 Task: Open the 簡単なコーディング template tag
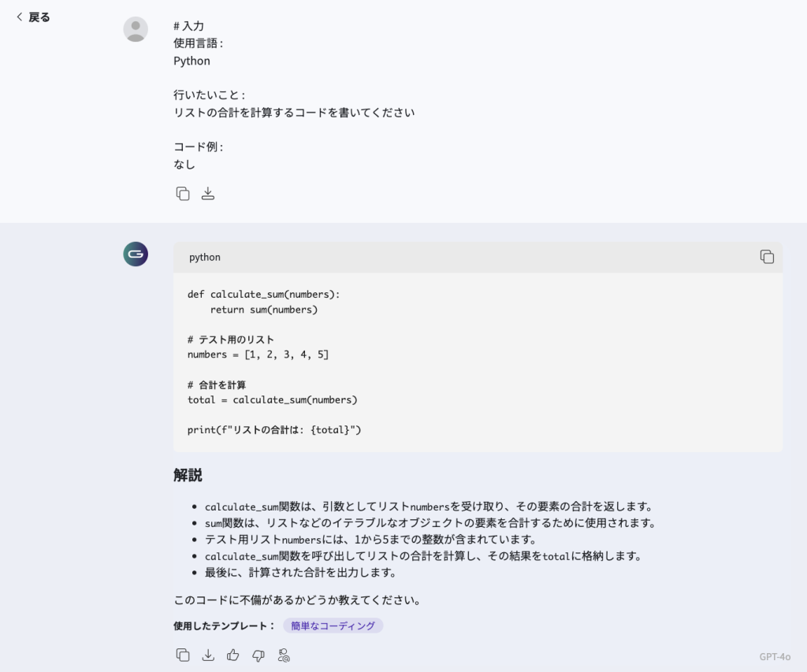[x=333, y=626]
